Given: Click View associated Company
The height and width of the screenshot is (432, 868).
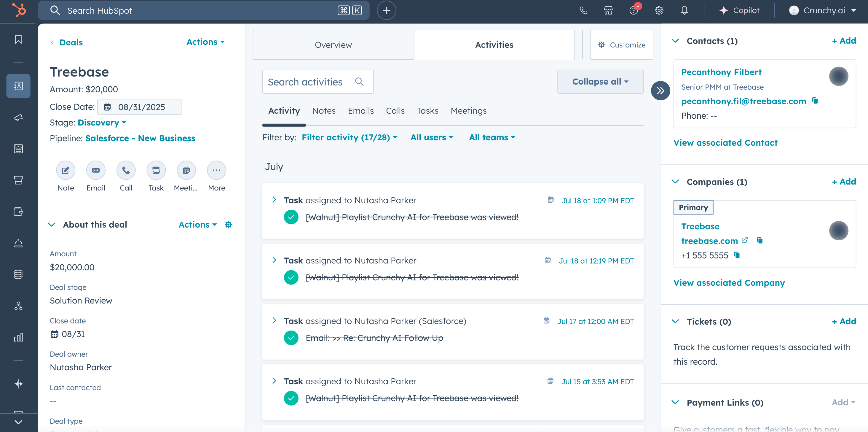Looking at the screenshot, I should pos(729,282).
